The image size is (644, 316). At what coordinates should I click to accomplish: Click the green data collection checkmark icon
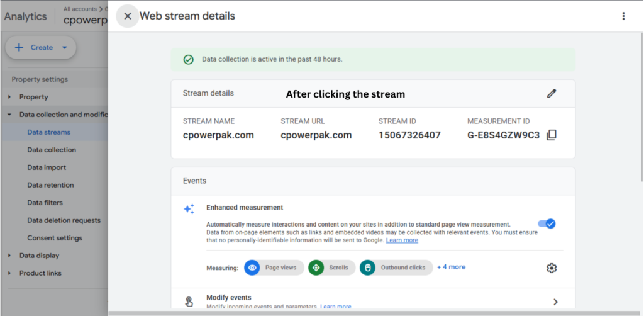(x=188, y=60)
